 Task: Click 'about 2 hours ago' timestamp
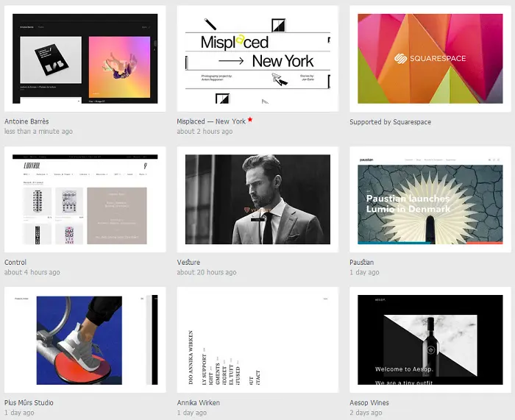coord(205,132)
